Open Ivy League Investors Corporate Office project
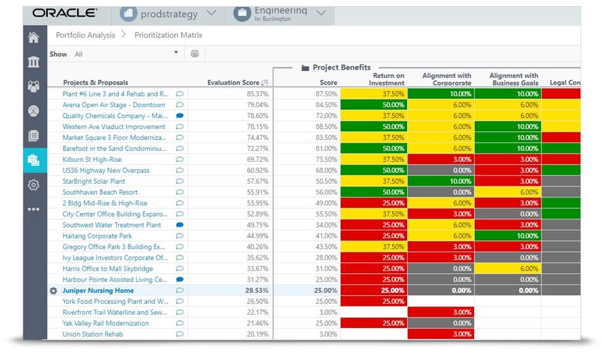 (115, 258)
